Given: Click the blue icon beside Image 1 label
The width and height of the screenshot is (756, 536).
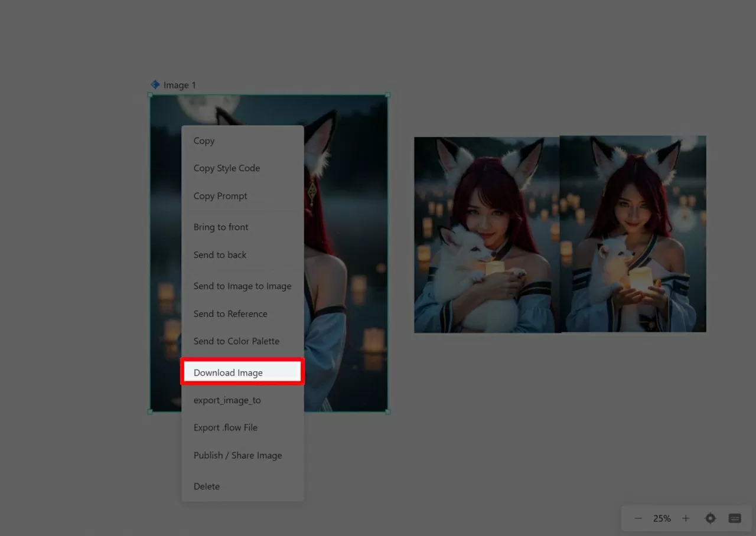Looking at the screenshot, I should tap(155, 85).
